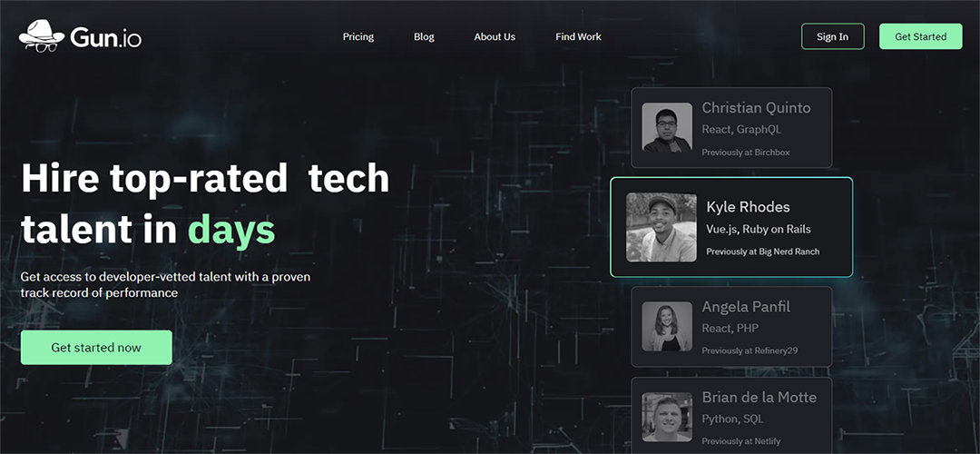Viewport: 980px width, 454px height.
Task: Select the Christian Quinto name heading
Action: [x=756, y=107]
